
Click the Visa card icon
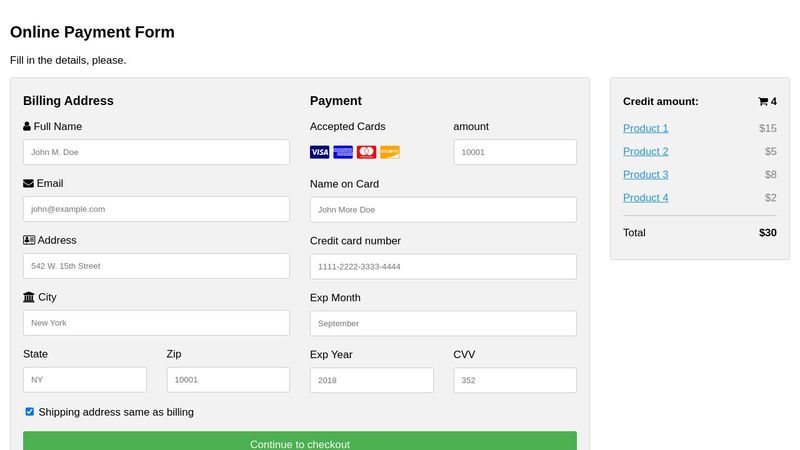coord(319,152)
